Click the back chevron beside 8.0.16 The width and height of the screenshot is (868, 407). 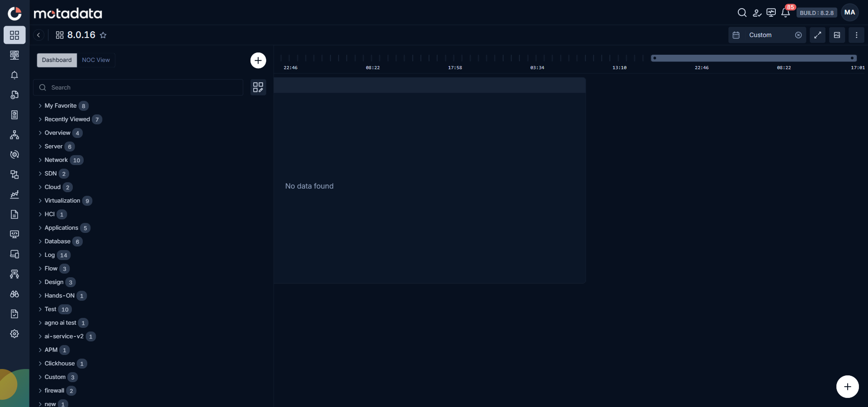[x=38, y=35]
